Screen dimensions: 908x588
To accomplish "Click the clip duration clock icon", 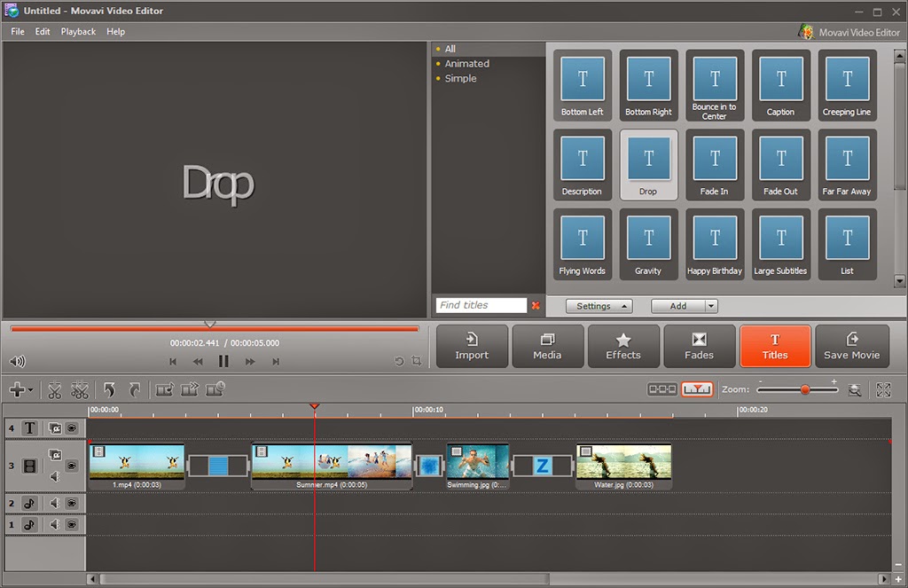I will (215, 390).
